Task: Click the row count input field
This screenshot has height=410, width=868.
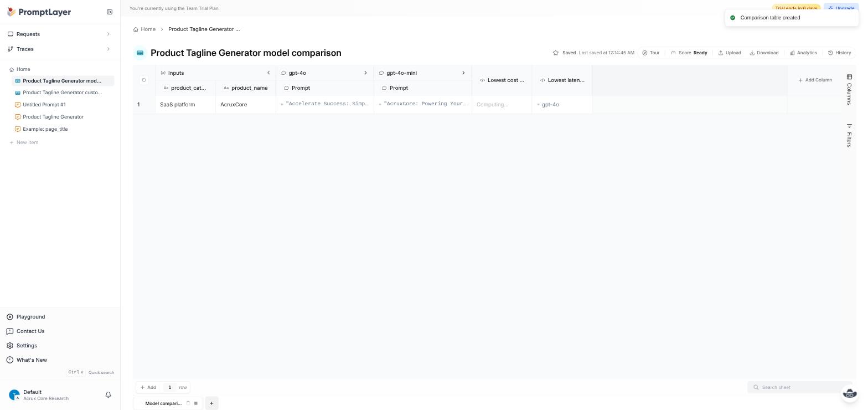Action: point(170,388)
